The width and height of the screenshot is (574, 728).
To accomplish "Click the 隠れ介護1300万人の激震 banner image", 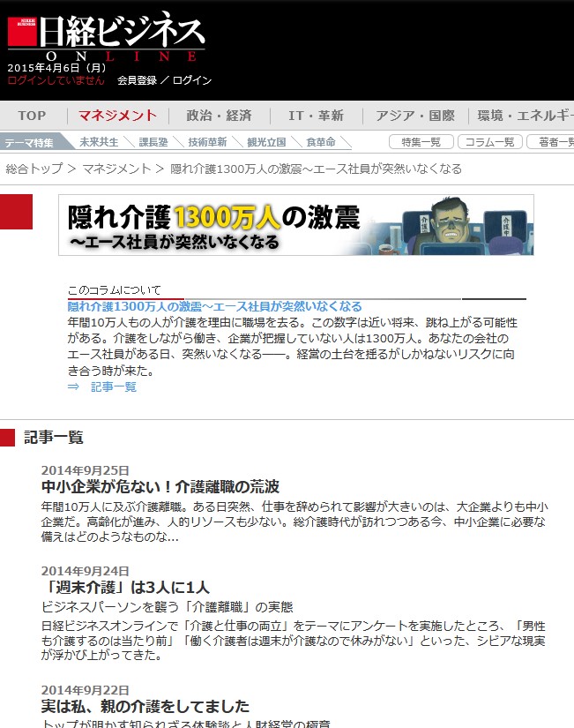I will (x=295, y=225).
